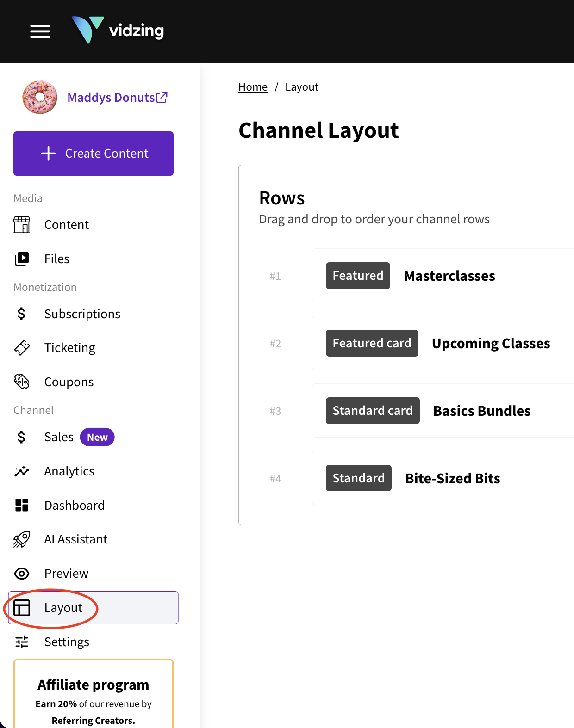The width and height of the screenshot is (574, 728).
Task: Click the #1 row number
Action: pyautogui.click(x=275, y=276)
